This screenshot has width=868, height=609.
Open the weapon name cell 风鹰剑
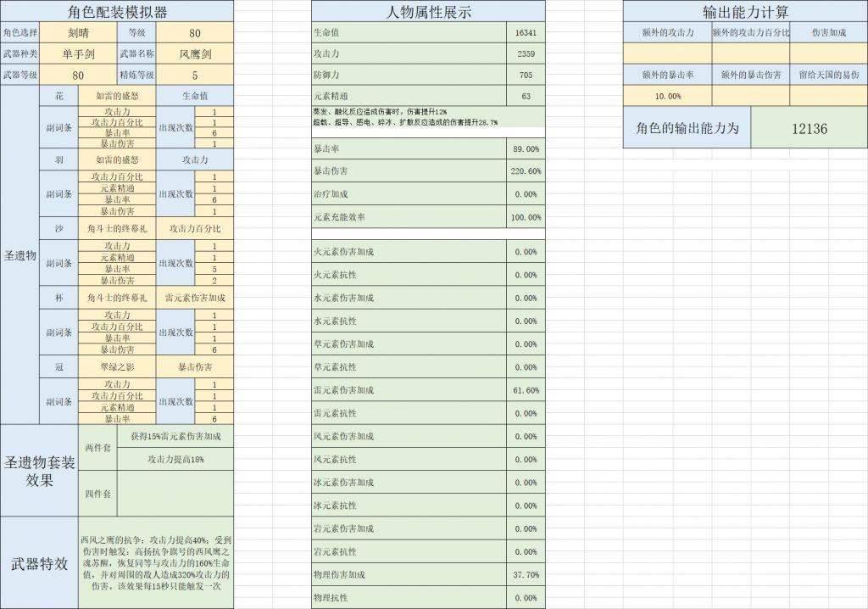coord(195,53)
